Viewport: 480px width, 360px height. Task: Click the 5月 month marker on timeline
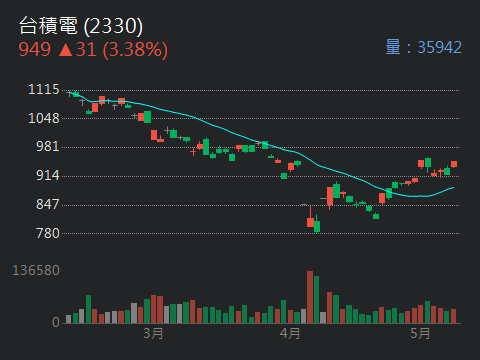click(x=420, y=333)
